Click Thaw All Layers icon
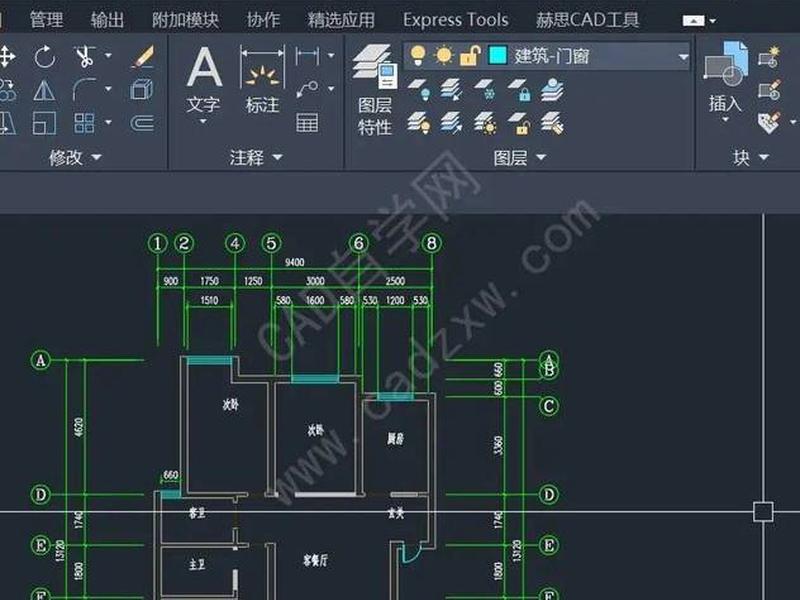The height and width of the screenshot is (600, 800). tap(485, 123)
